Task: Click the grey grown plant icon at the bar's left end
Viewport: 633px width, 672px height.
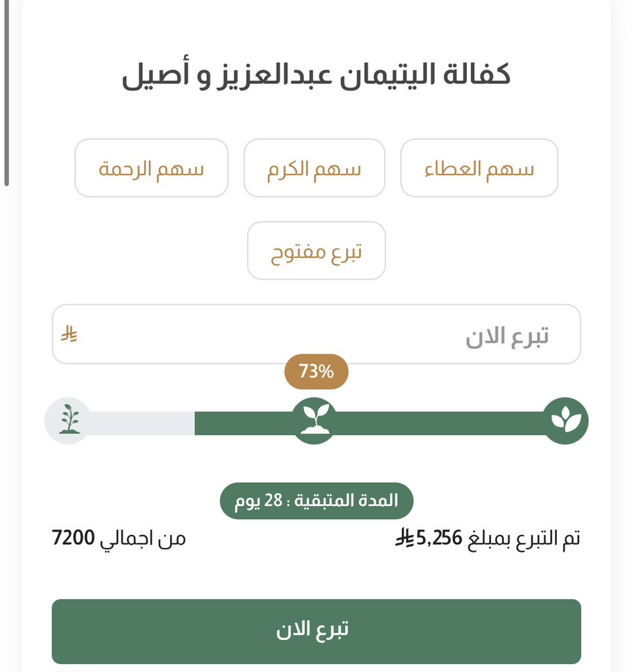Action: pyautogui.click(x=68, y=421)
